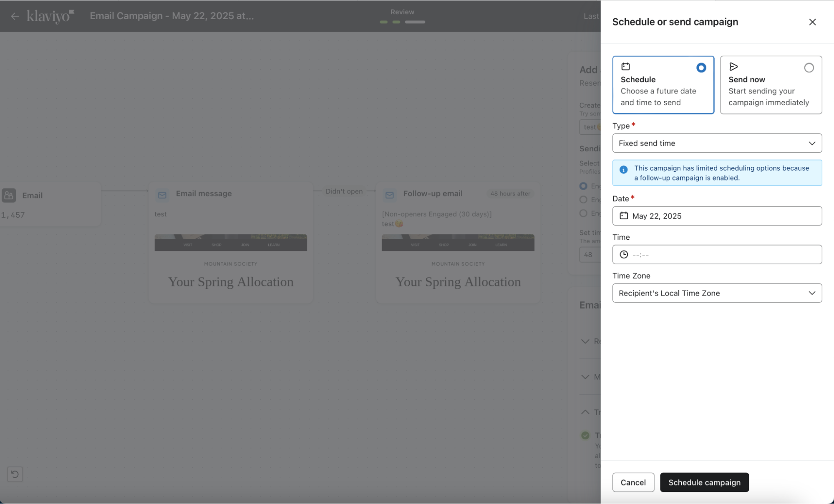The height and width of the screenshot is (504, 834).
Task: Click the envelope icon on Follow-up email card
Action: [389, 195]
